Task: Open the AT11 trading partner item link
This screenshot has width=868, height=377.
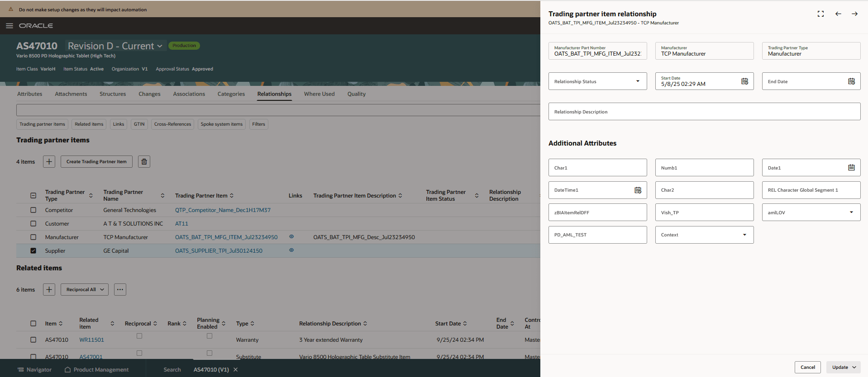Action: (x=181, y=223)
